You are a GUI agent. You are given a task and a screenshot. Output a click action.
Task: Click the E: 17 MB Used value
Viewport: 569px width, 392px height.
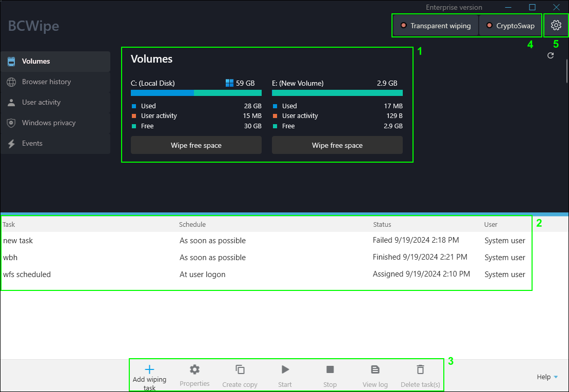pyautogui.click(x=394, y=106)
